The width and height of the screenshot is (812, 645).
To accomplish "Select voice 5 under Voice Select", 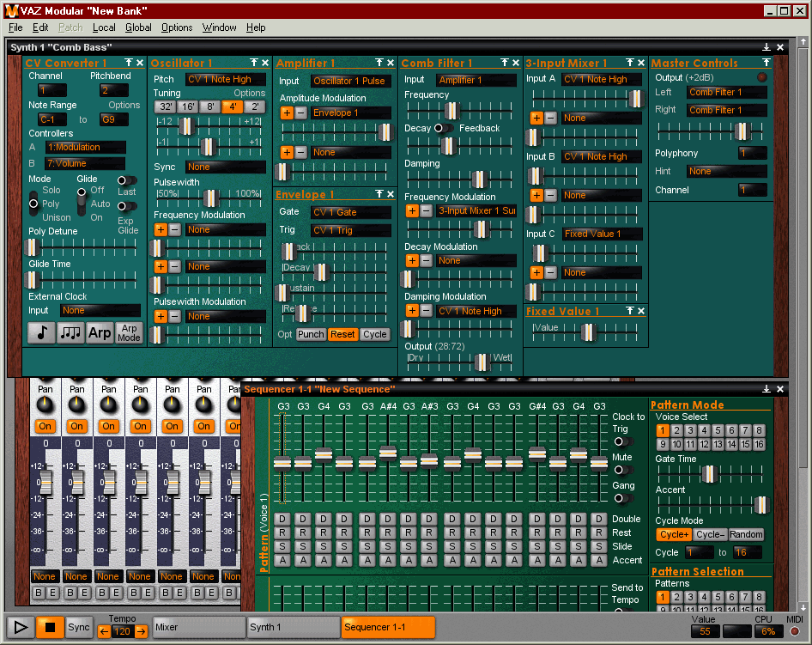I will (x=718, y=430).
